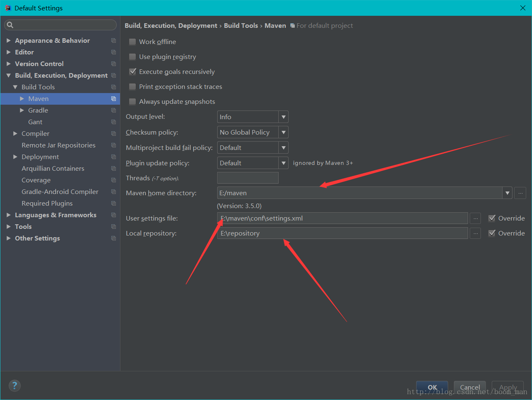Viewport: 532px width, 400px height.
Task: Click project-level icon beside Gradle
Action: pos(113,110)
